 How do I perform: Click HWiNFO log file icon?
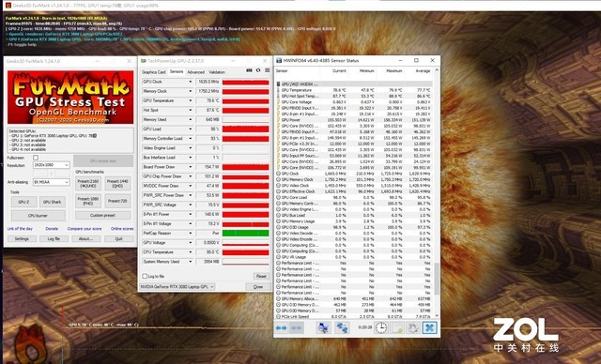[x=397, y=327]
